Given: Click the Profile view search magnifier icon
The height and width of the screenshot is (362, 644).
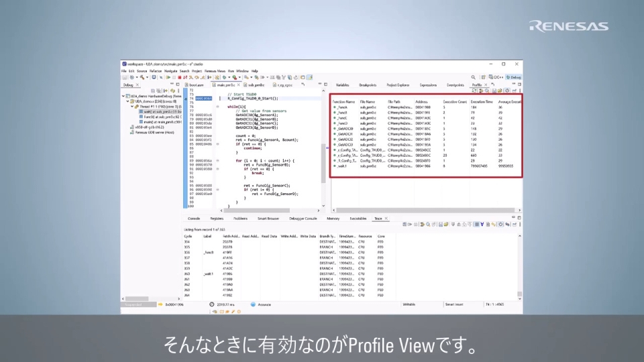Looking at the screenshot, I should pos(487,90).
